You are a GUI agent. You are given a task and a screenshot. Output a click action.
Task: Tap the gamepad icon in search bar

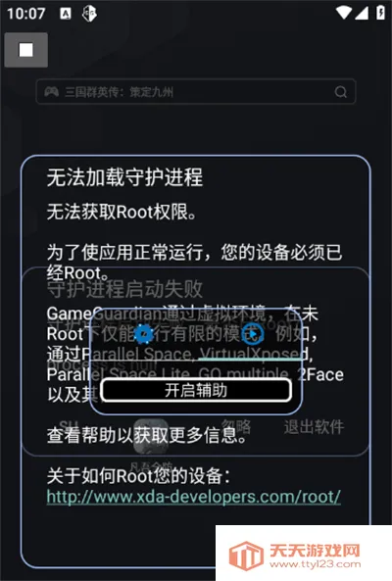pos(52,91)
